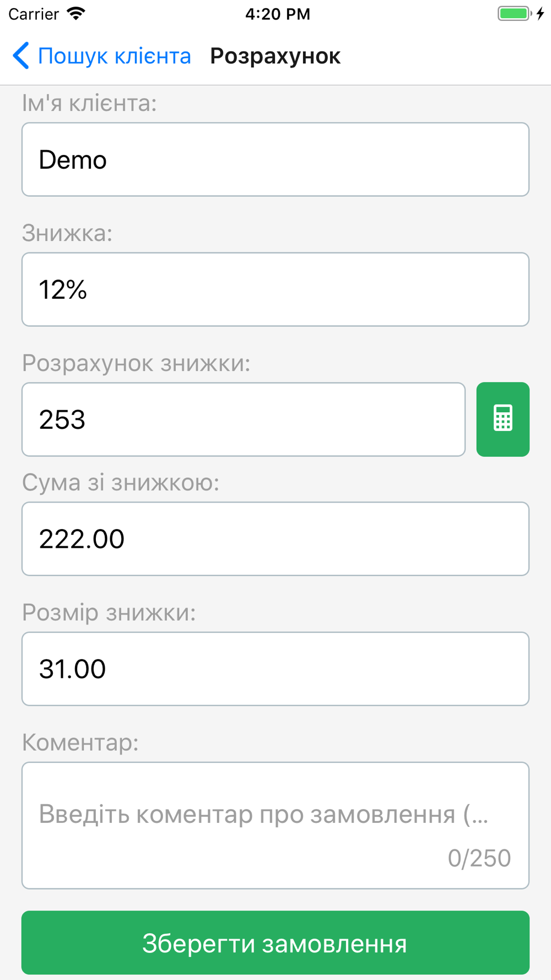
Task: Save the order with Зберегти замовлення
Action: tap(275, 943)
